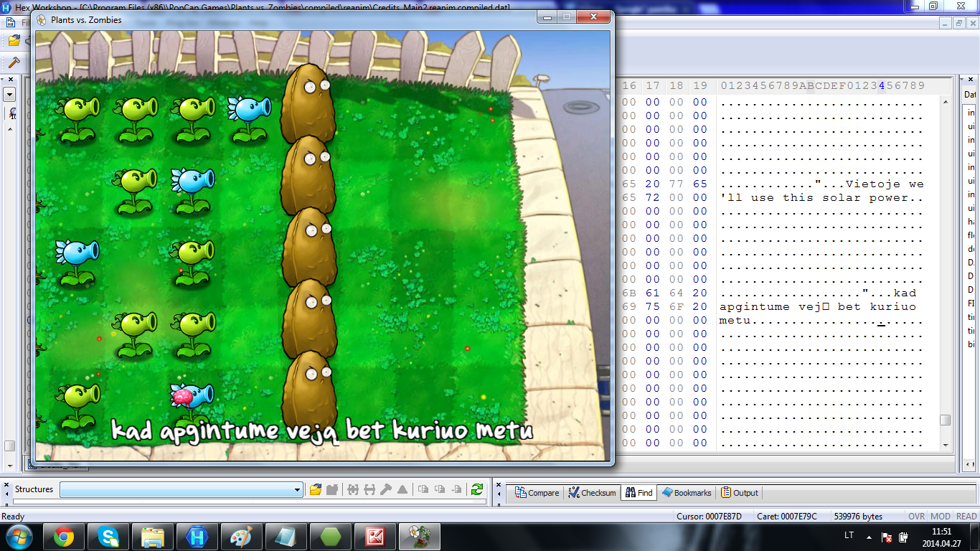Open the Bookmarks tab
Screen dimensions: 980x551
(687, 493)
